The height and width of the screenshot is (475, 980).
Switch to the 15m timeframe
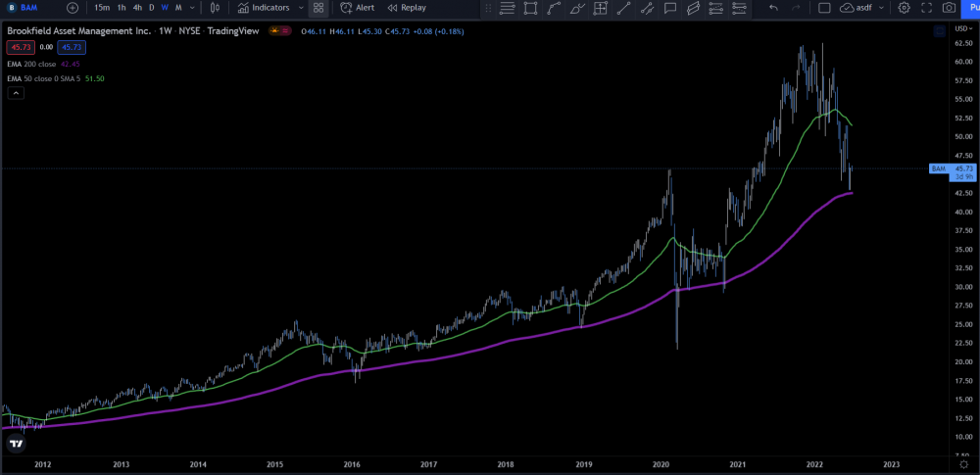101,8
